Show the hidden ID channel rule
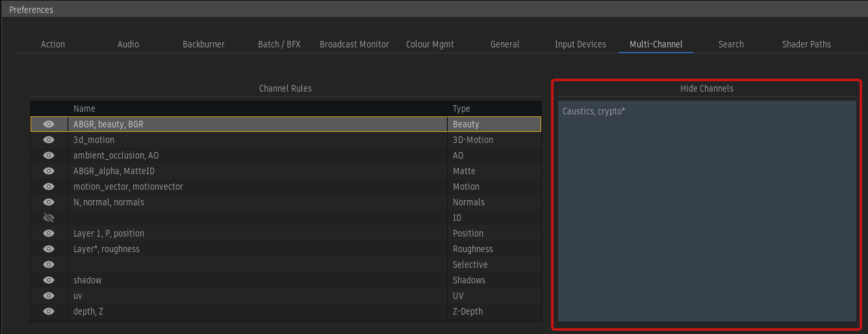 tap(49, 218)
